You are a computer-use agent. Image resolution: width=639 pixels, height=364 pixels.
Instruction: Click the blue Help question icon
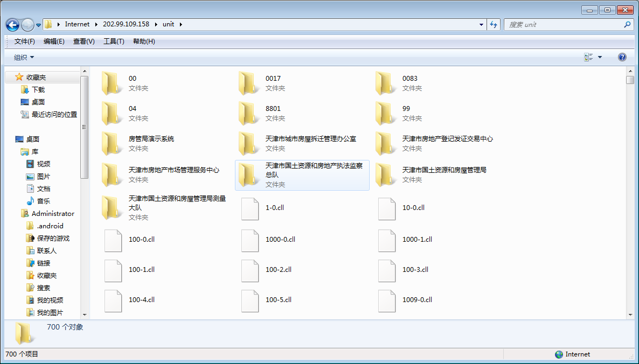[622, 57]
